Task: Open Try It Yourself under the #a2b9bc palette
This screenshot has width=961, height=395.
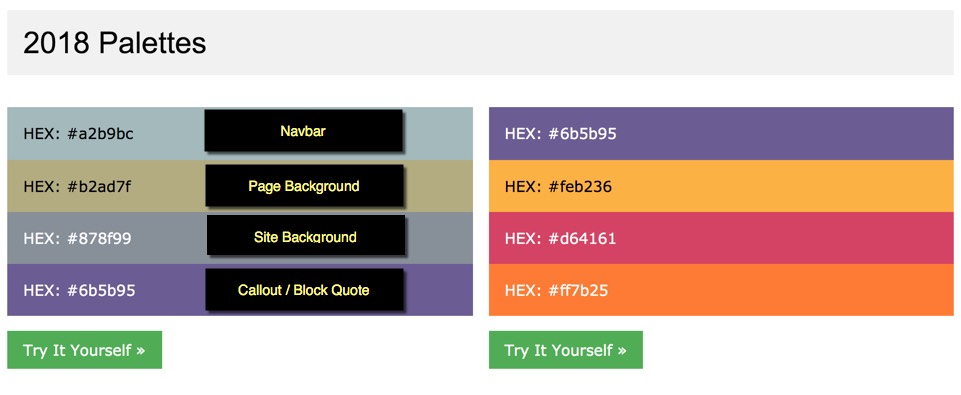Action: [85, 350]
